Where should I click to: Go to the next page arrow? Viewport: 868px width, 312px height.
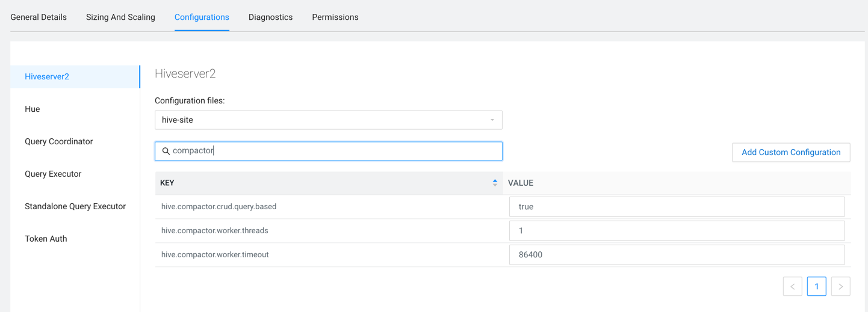point(840,287)
